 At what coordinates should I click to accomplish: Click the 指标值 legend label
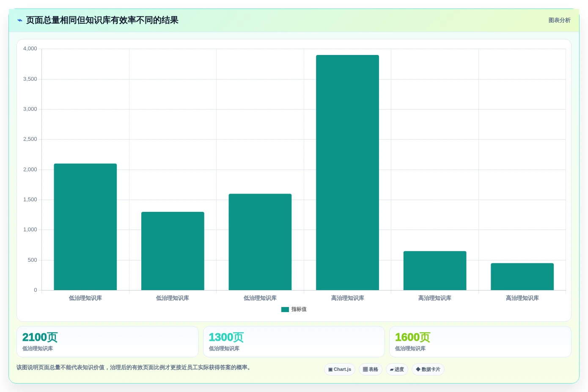click(x=299, y=310)
